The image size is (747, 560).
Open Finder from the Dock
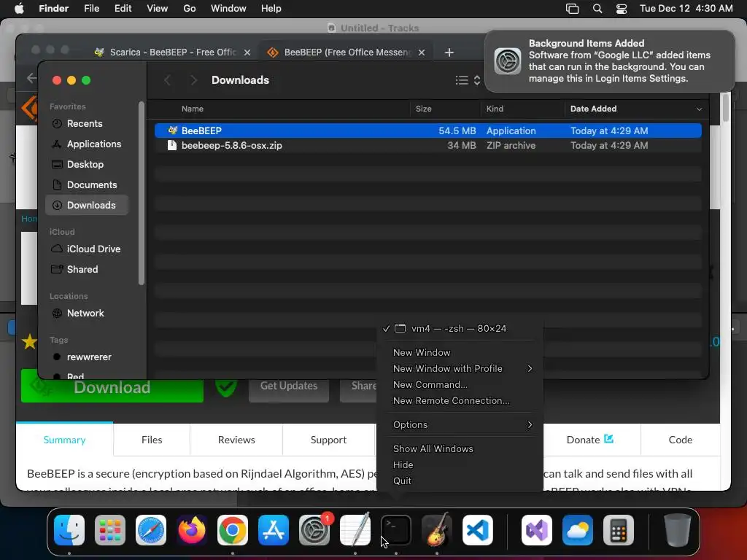coord(69,530)
